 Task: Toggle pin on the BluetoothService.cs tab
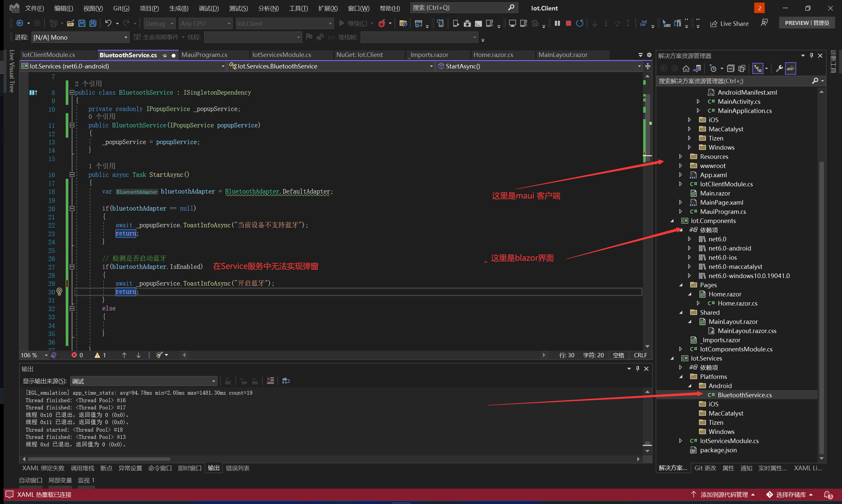(165, 55)
